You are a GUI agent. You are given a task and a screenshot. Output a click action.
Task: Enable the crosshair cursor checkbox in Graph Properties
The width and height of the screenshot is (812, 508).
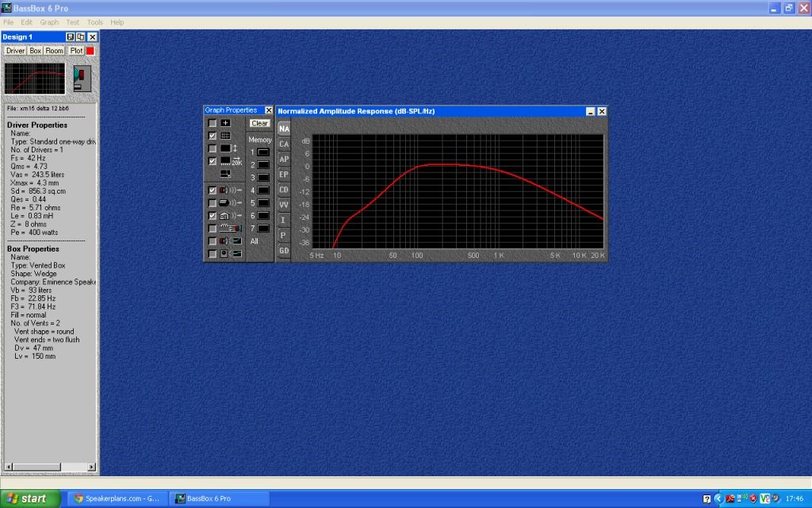(213, 123)
